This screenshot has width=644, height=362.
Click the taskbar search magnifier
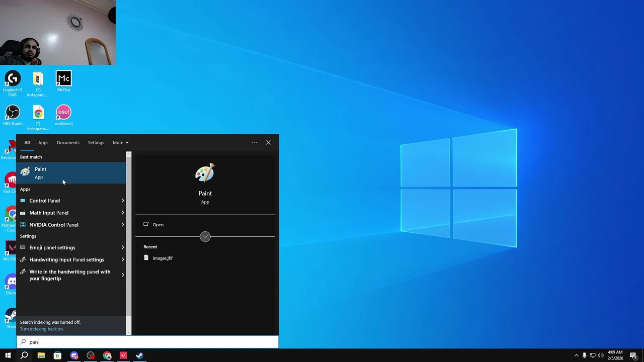point(24,355)
